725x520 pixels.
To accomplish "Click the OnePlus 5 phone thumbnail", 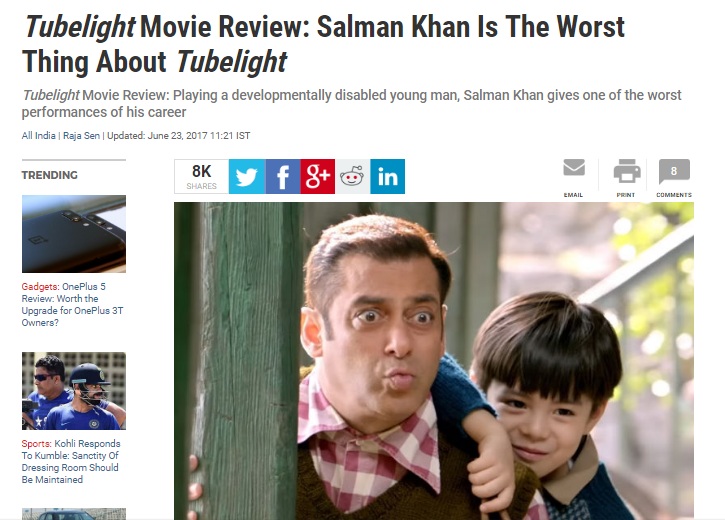I will coord(74,234).
